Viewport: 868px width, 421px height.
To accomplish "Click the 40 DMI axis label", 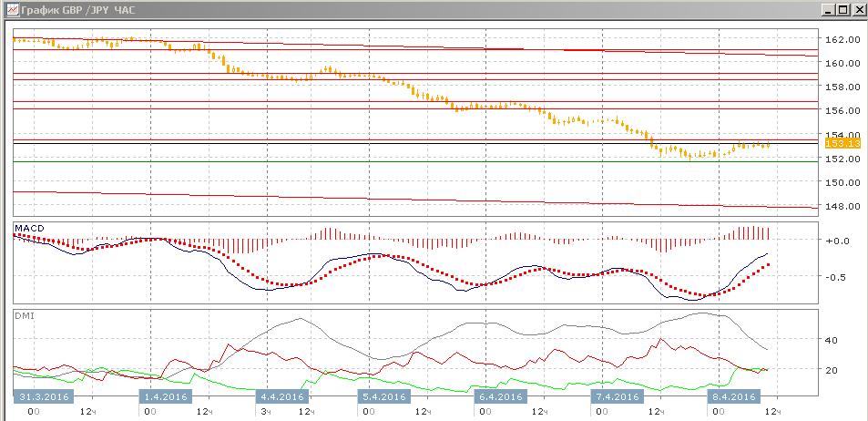I will pos(831,340).
